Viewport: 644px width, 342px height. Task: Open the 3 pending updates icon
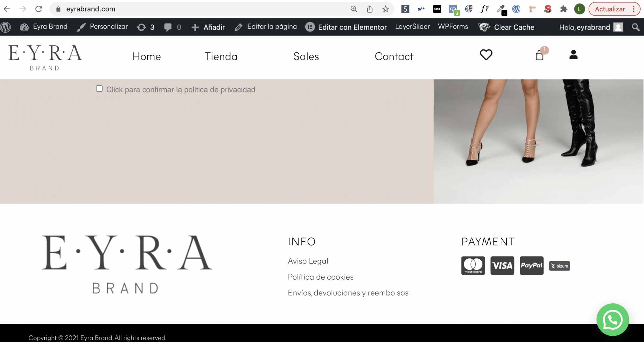tap(146, 27)
